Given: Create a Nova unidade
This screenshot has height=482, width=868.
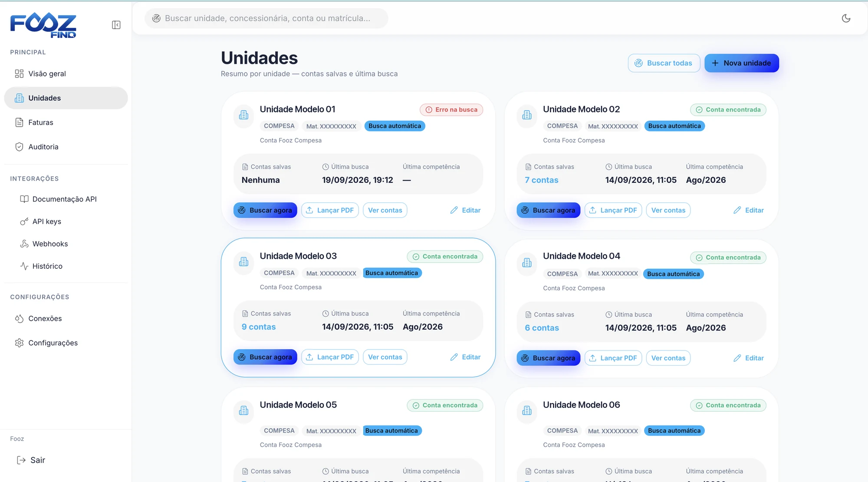Looking at the screenshot, I should 742,63.
